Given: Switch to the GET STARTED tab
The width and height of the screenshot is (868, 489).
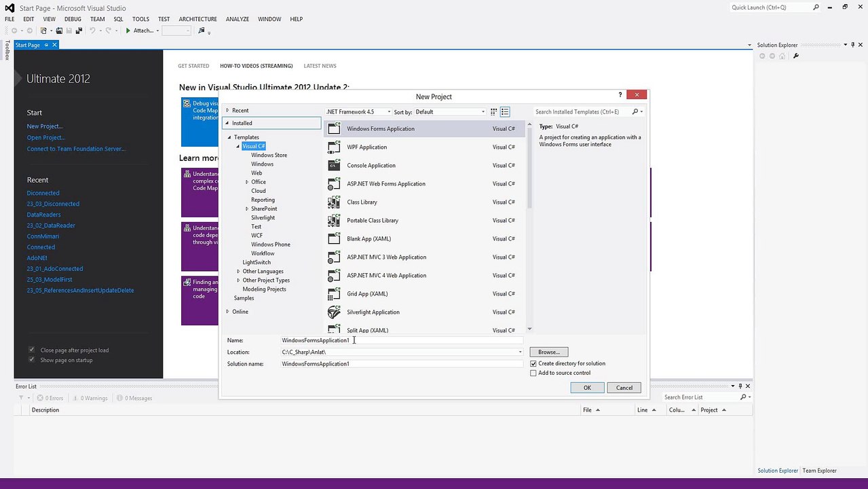Looking at the screenshot, I should pos(193,66).
